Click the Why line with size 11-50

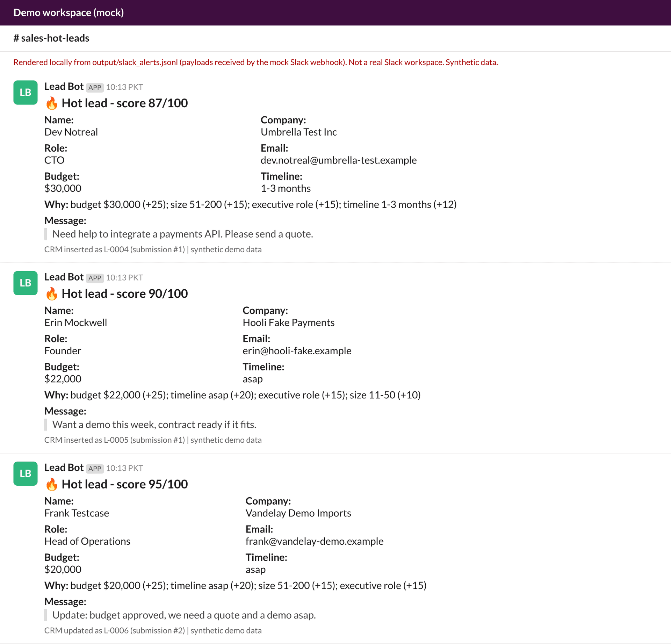click(x=232, y=395)
